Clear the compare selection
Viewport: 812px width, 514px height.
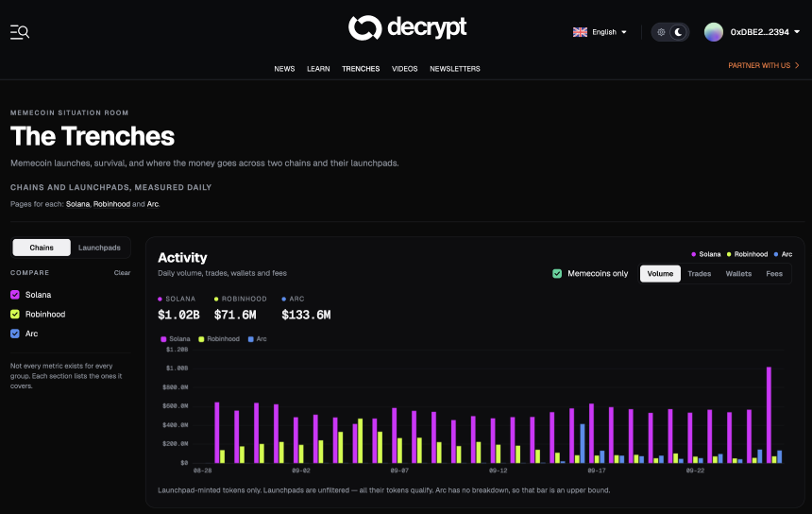[x=122, y=272]
